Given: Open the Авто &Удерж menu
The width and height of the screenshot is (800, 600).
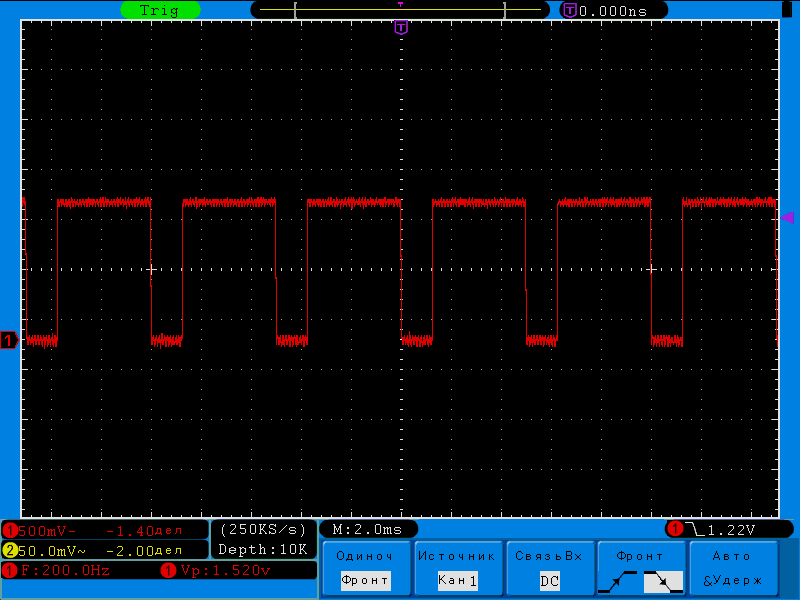Looking at the screenshot, I should [x=732, y=568].
